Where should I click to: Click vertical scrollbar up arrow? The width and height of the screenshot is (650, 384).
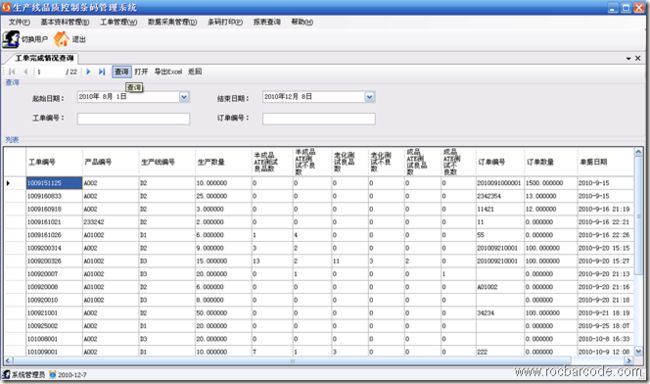[638, 153]
